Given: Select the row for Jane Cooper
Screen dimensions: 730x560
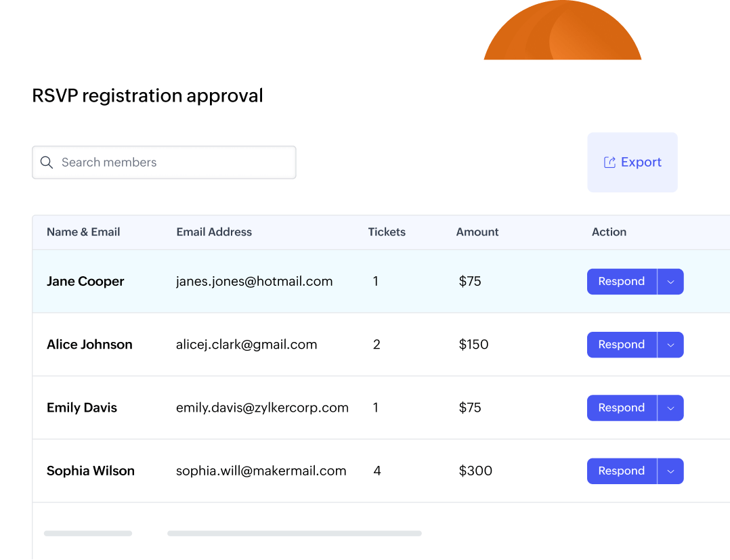Looking at the screenshot, I should (x=271, y=281).
